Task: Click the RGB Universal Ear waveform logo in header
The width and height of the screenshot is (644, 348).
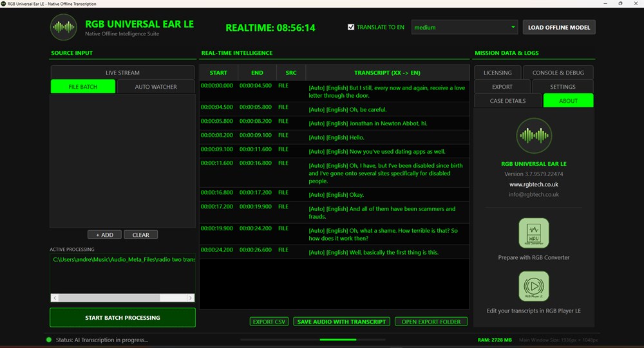Action: click(x=64, y=27)
